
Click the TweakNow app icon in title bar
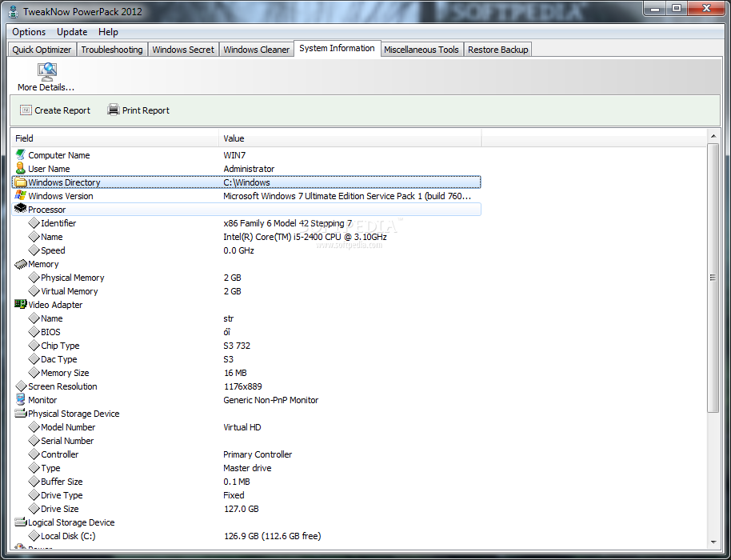click(x=14, y=12)
